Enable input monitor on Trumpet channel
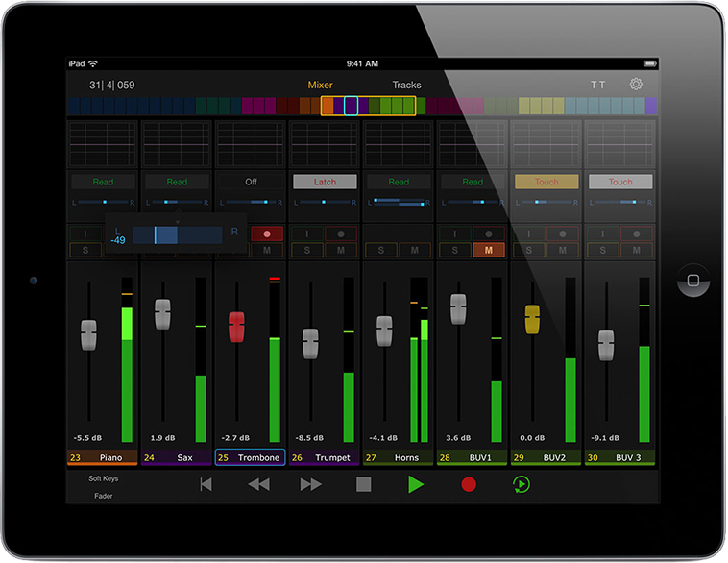Image resolution: width=728 pixels, height=563 pixels. (x=307, y=233)
